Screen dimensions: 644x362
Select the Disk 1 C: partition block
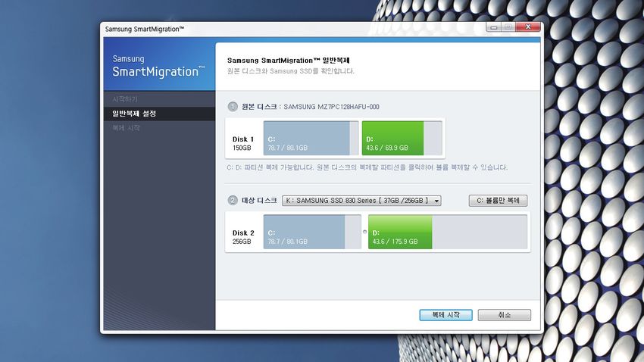click(311, 138)
